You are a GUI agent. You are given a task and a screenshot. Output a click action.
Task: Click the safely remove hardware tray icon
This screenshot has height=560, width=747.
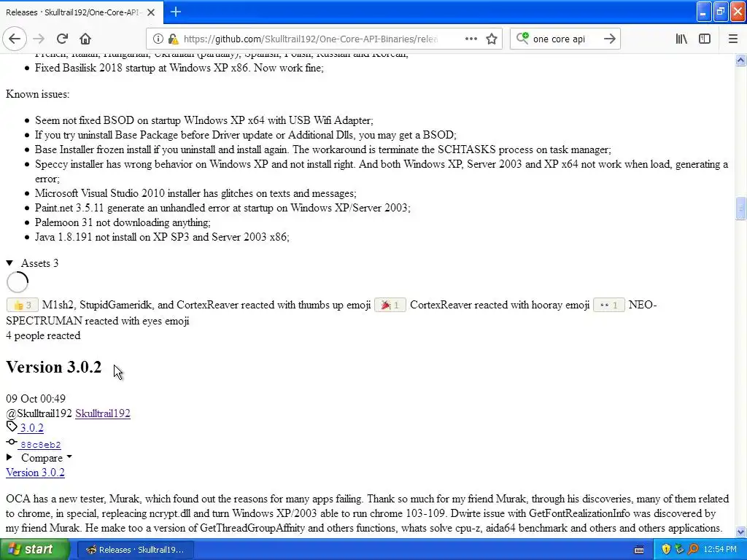pos(679,550)
